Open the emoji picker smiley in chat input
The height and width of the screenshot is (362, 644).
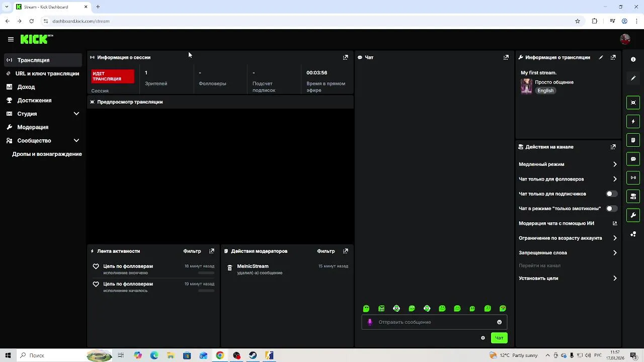click(x=499, y=322)
